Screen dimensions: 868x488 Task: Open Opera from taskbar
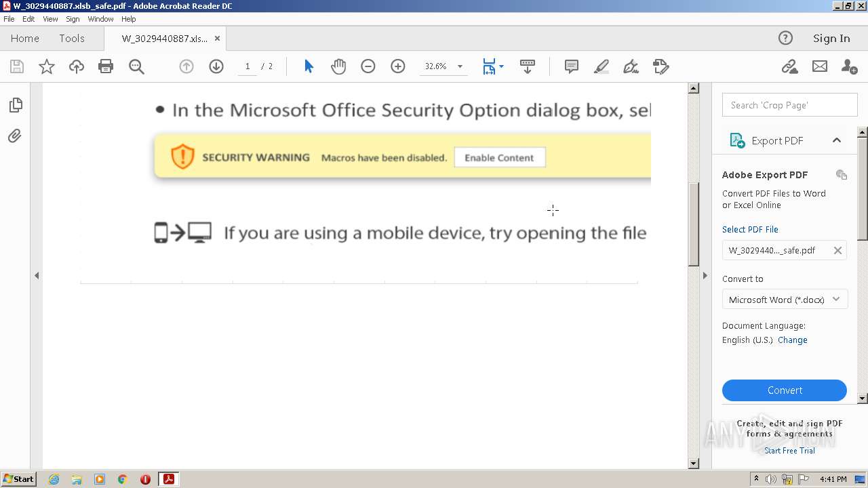click(145, 479)
